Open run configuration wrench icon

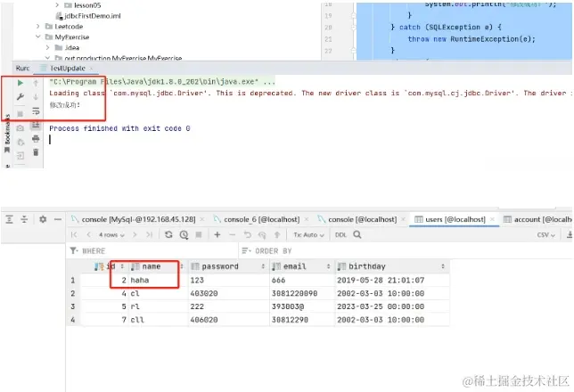tap(20, 97)
